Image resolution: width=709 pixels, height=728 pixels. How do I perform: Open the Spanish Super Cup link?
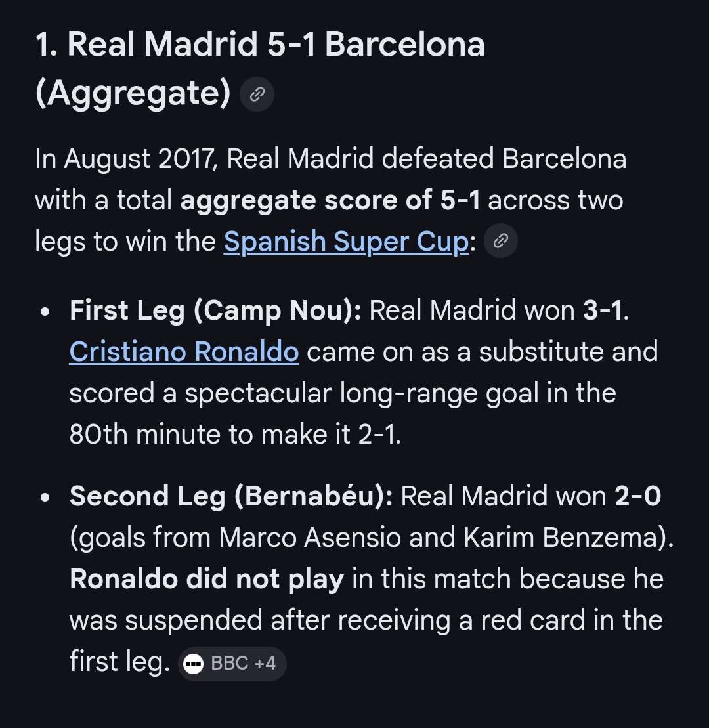point(347,242)
